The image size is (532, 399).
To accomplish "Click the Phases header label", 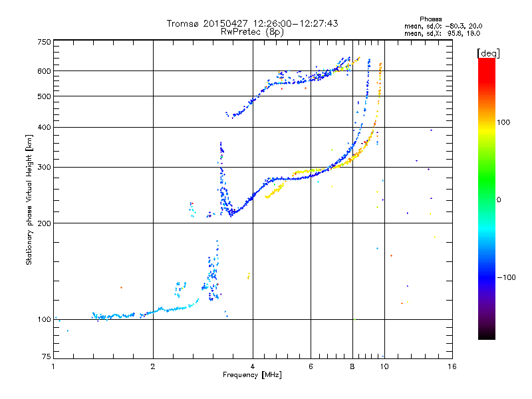I will click(430, 19).
